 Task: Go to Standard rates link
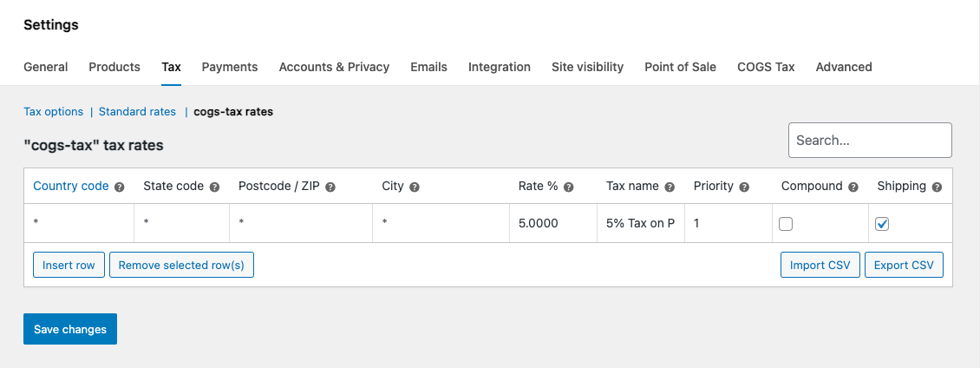click(137, 112)
